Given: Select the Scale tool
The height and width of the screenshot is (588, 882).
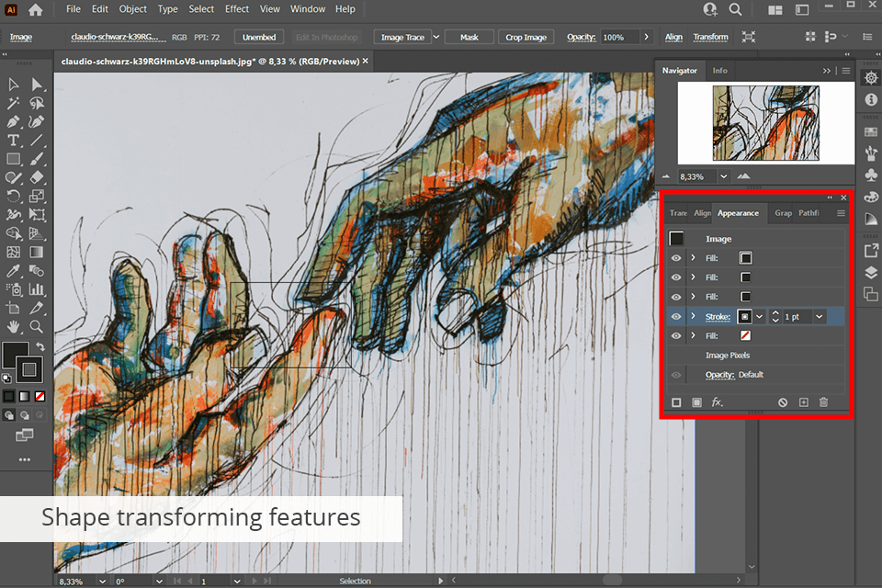Looking at the screenshot, I should pos(37,196).
